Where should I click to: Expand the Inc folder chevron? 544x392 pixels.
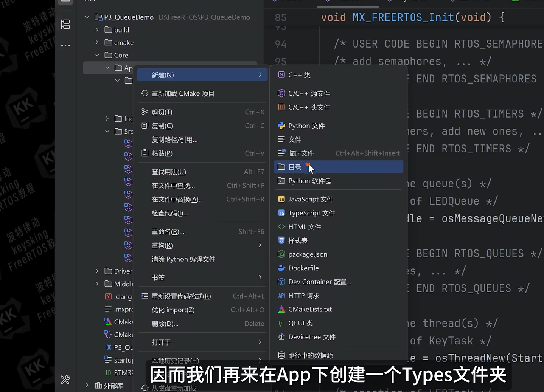107,119
